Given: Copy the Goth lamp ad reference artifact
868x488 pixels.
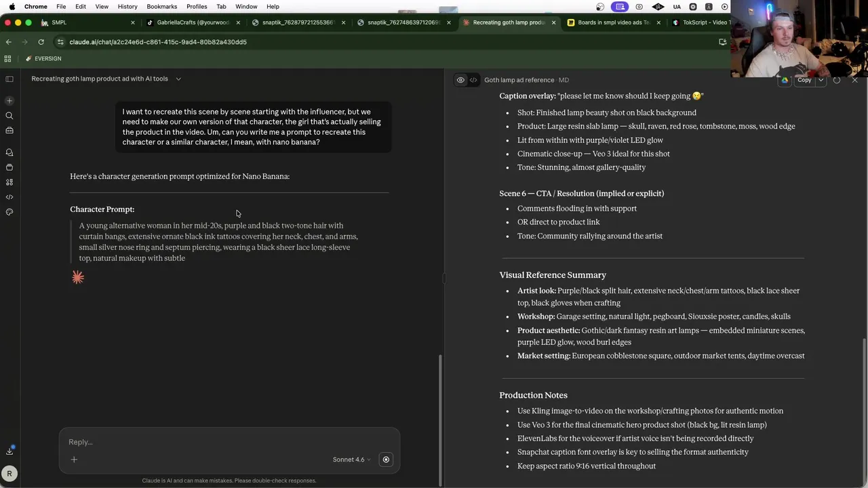Looking at the screenshot, I should pos(804,80).
